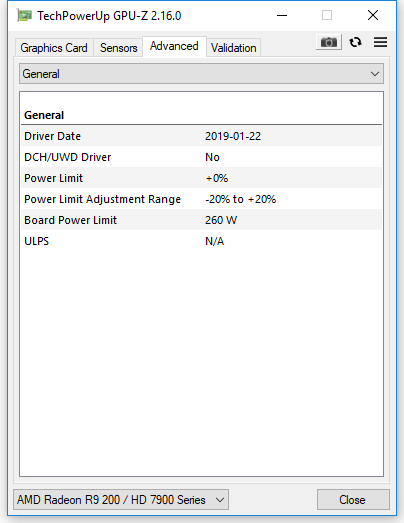Select the Power Limit Adjustment Range row
The height and width of the screenshot is (523, 404).
(201, 199)
